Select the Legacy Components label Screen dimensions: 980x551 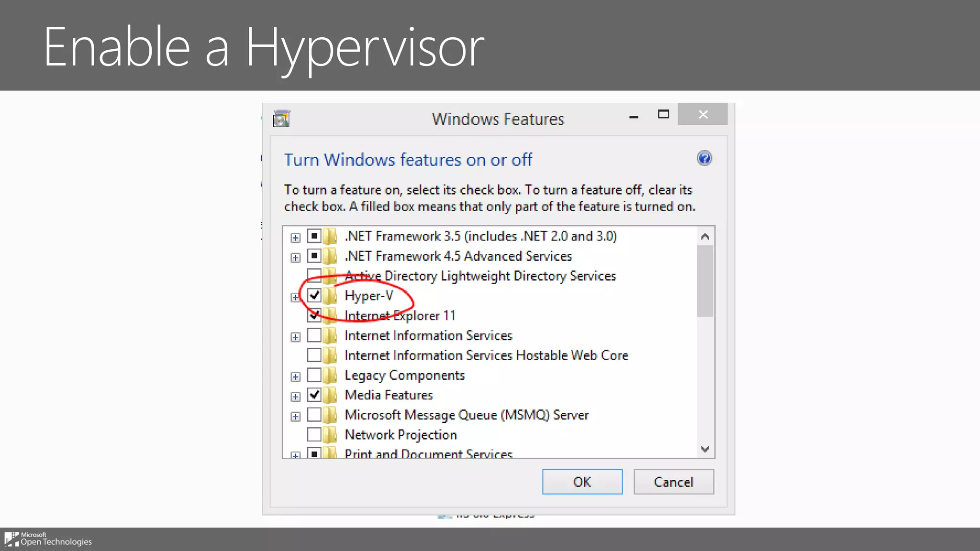coord(405,375)
